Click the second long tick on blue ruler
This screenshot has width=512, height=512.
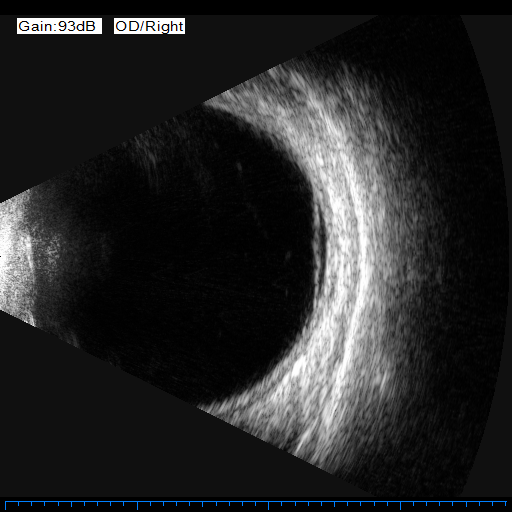(137, 506)
